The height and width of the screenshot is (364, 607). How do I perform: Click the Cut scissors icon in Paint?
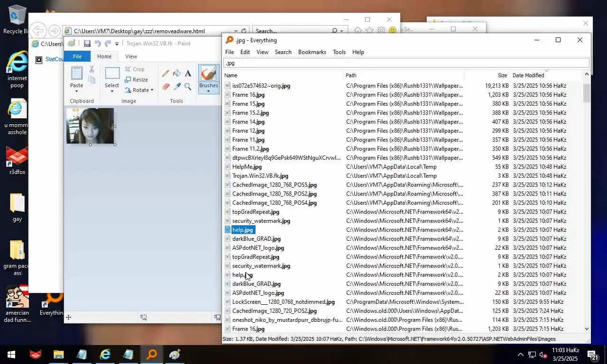click(92, 70)
